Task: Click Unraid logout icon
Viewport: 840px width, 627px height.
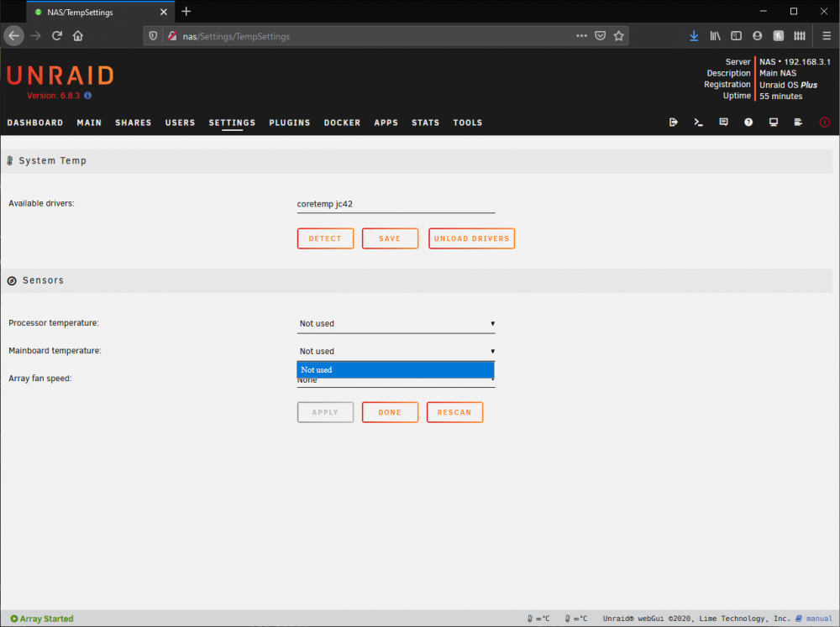Action: tap(674, 122)
